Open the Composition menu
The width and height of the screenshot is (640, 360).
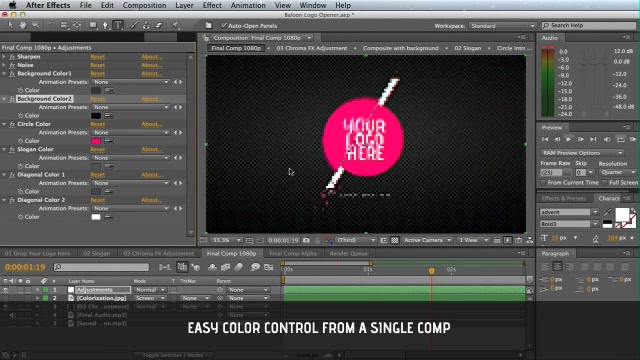tap(144, 5)
